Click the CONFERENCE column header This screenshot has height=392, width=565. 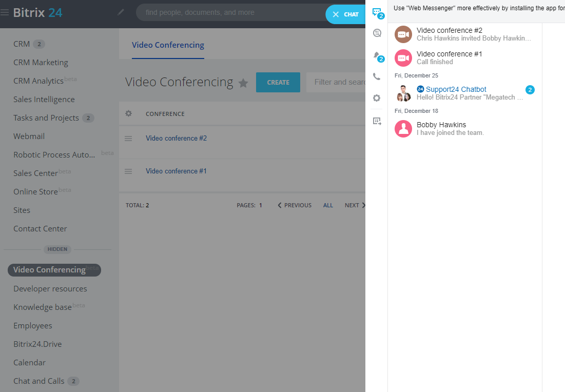coord(165,114)
